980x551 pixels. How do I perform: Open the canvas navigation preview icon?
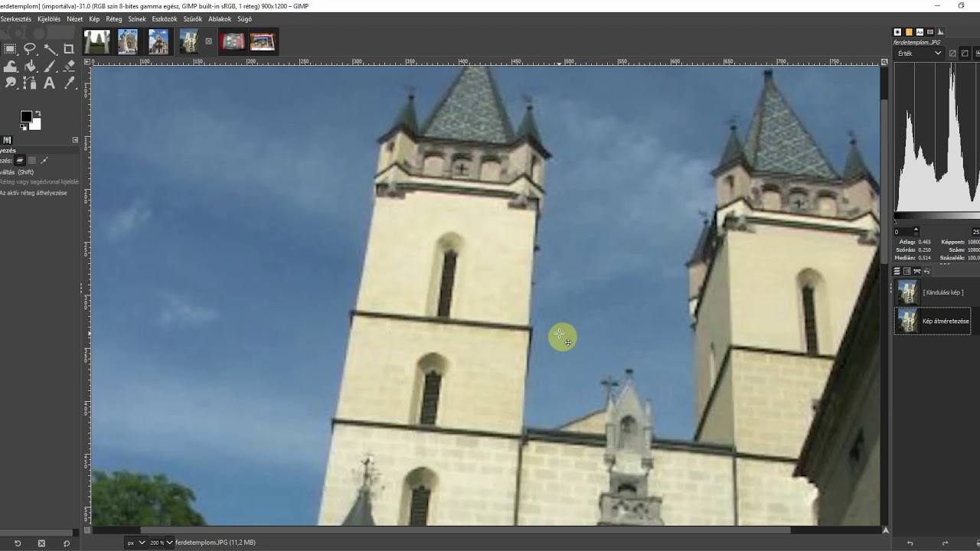coord(885,530)
